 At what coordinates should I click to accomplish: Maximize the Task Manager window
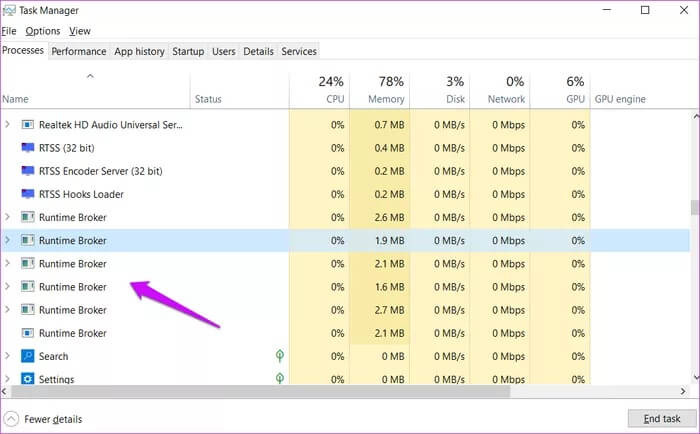[x=645, y=10]
